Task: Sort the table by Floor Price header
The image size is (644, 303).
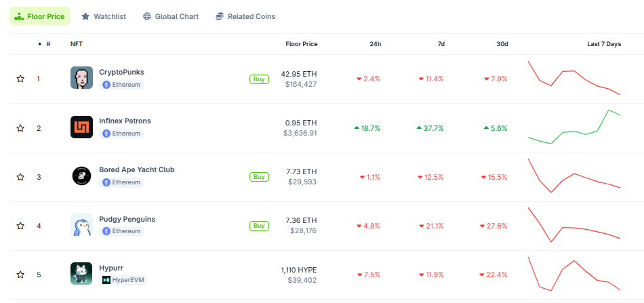Action: coord(302,44)
